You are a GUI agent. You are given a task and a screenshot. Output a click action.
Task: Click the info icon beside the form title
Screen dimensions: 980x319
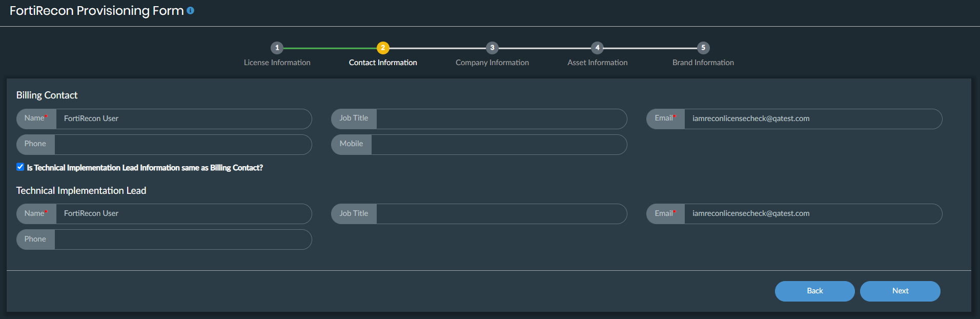190,10
